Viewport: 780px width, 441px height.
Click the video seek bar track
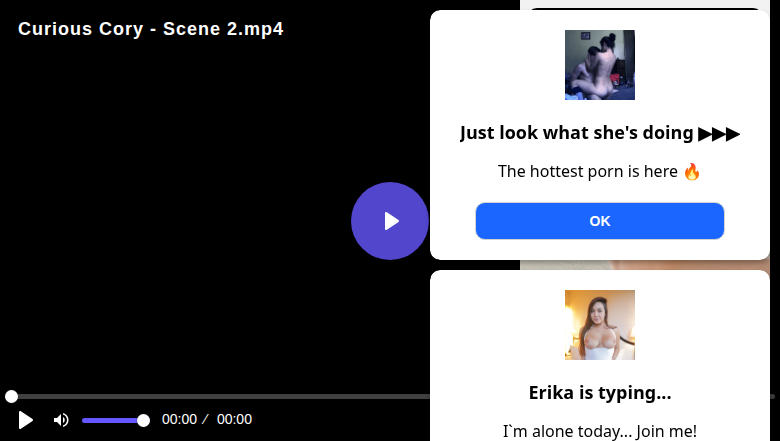point(220,397)
